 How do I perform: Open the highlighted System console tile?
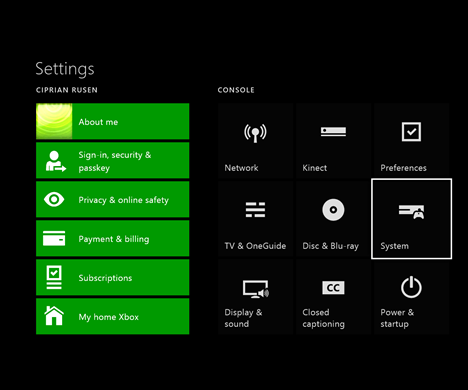click(x=411, y=219)
